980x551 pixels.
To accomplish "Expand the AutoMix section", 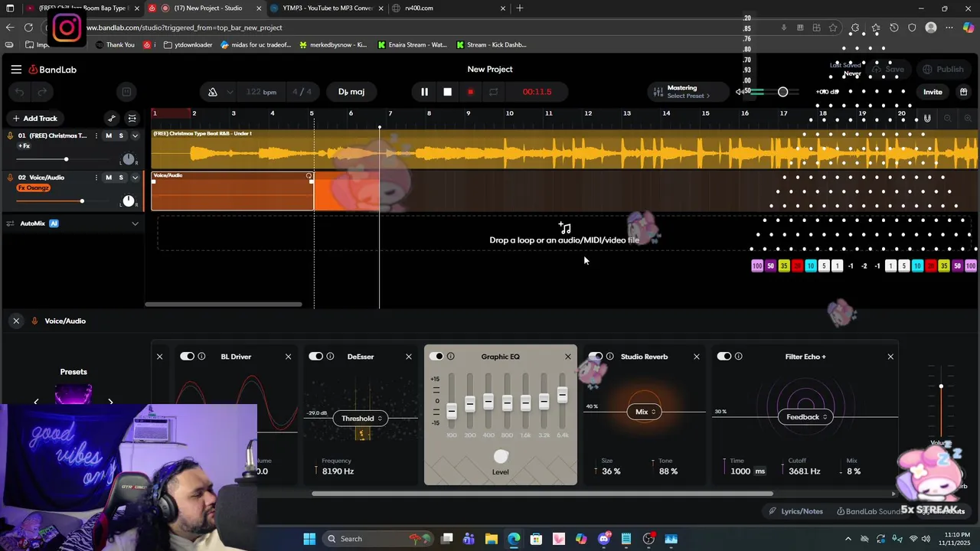I will [x=135, y=223].
